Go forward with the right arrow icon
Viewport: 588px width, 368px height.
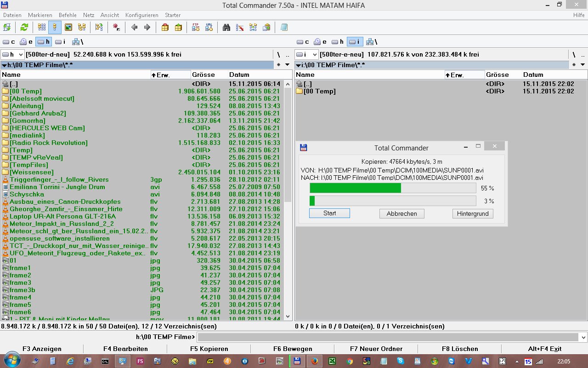147,27
